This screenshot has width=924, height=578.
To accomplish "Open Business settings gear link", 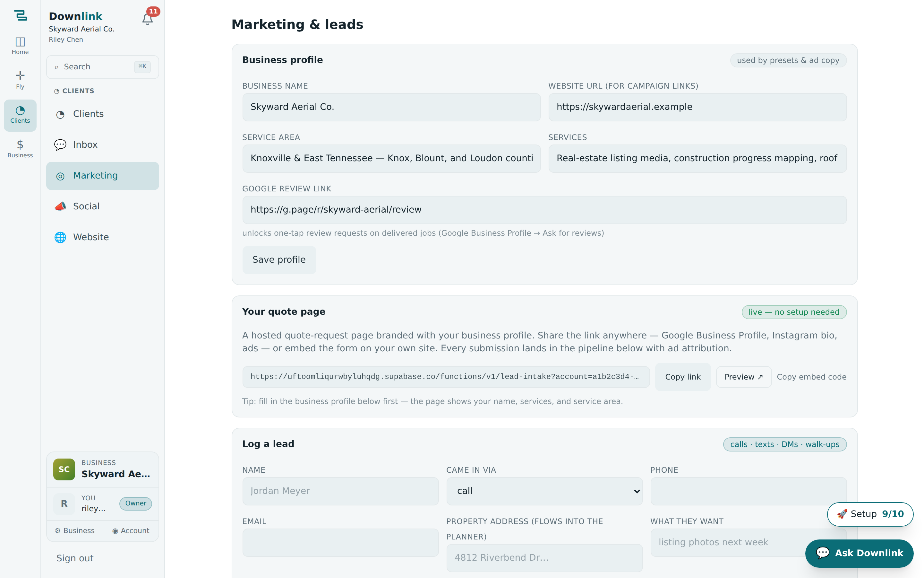I will pyautogui.click(x=75, y=530).
